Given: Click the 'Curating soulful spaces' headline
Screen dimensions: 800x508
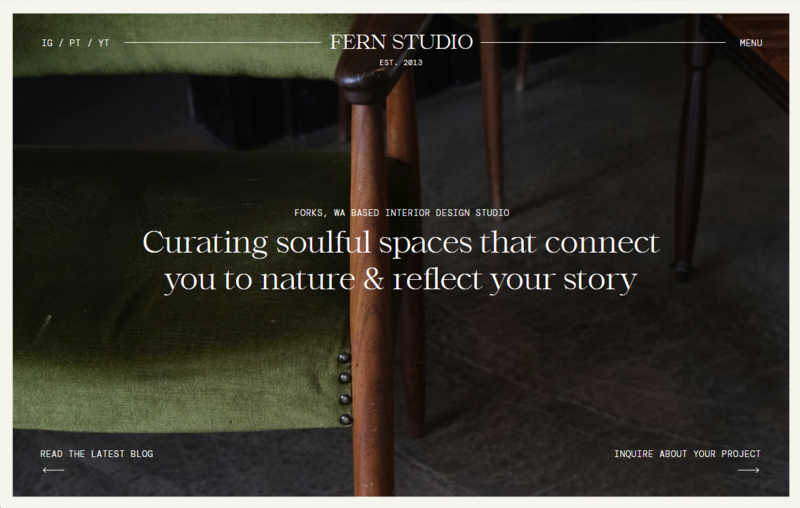Looking at the screenshot, I should click(x=401, y=261).
